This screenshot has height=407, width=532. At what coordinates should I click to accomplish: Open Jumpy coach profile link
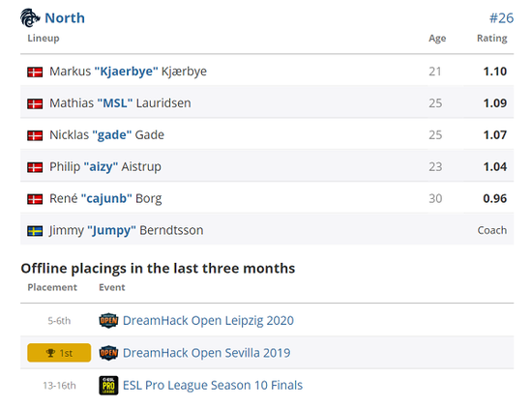pos(111,231)
